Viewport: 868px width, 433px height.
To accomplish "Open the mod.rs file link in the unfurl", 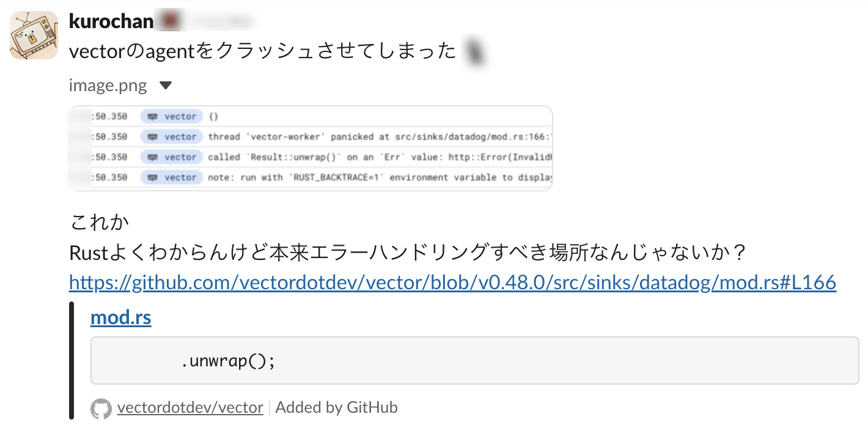I will [x=120, y=317].
